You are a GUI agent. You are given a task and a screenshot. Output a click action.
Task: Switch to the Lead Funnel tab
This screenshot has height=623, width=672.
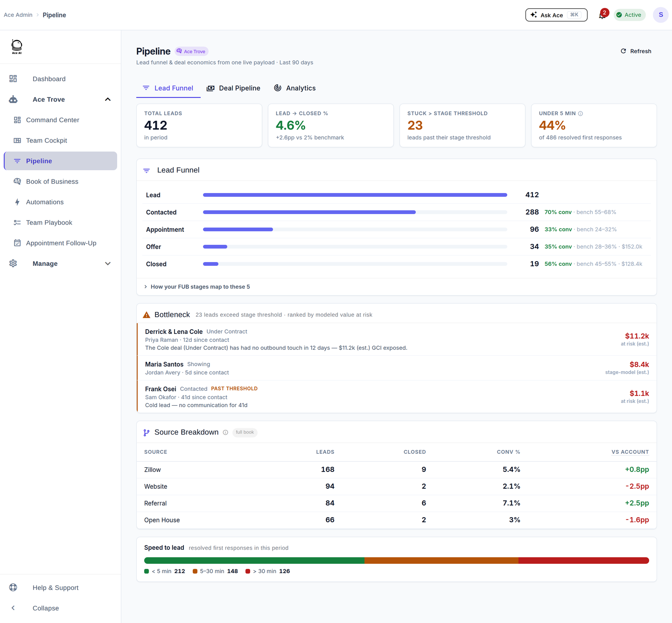coord(168,88)
